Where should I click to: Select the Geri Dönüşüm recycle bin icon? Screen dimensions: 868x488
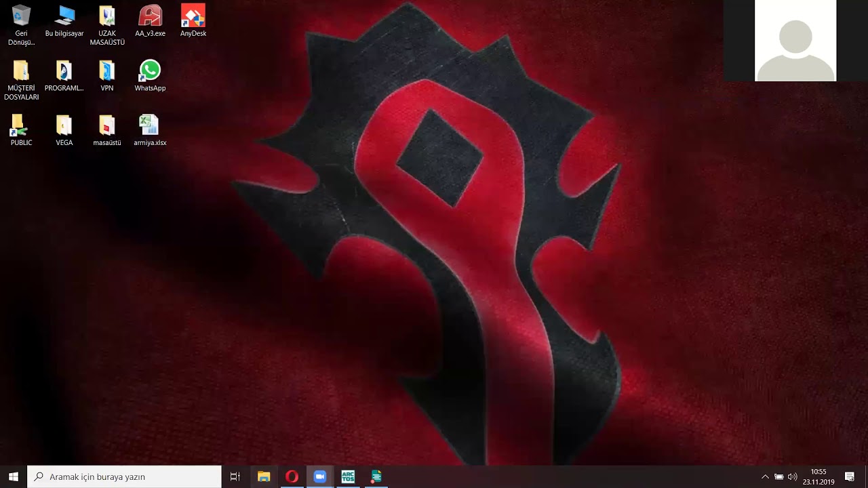[x=21, y=25]
